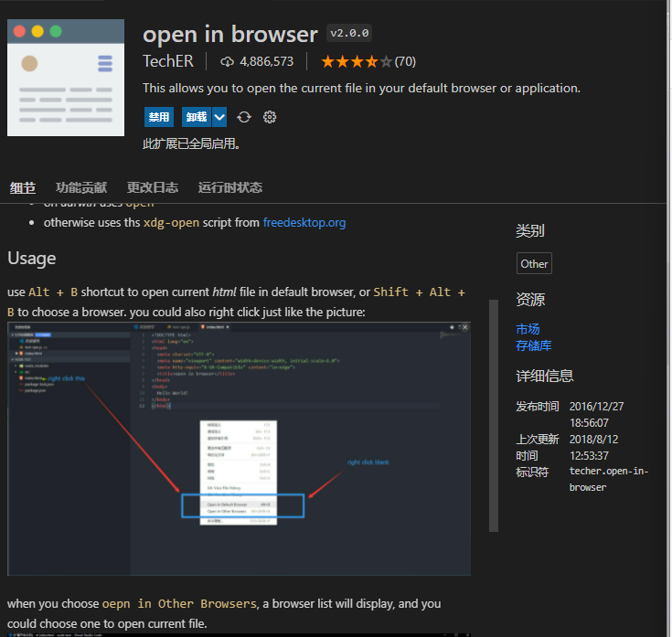Click the open in browser title
672x637 pixels.
tap(230, 34)
